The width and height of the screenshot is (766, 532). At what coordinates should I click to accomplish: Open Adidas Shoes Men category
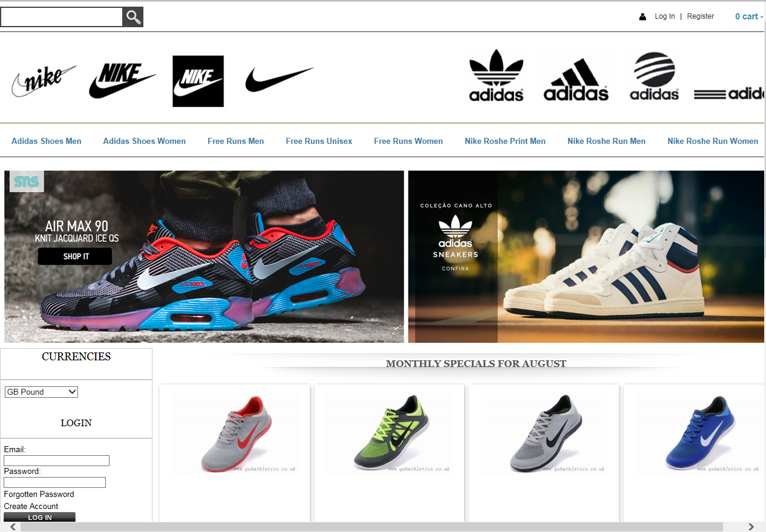click(x=47, y=141)
